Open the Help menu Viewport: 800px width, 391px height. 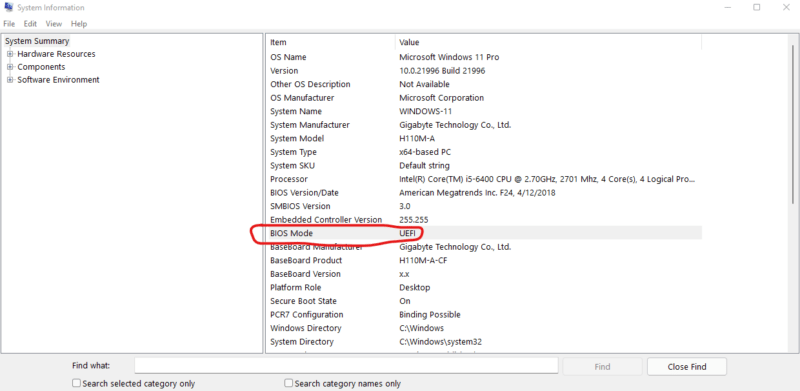tap(79, 24)
